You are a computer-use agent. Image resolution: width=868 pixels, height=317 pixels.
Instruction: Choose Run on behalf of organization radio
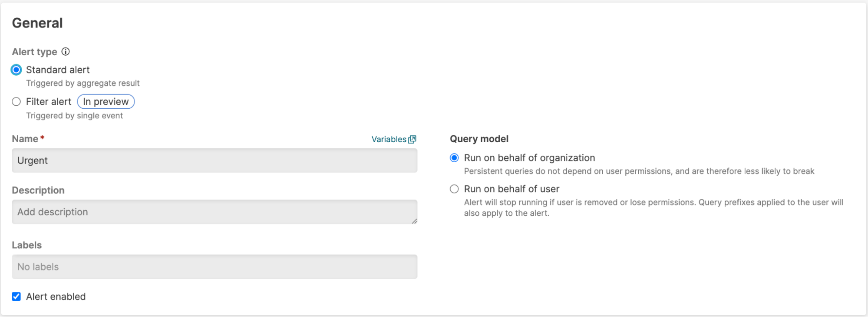[x=454, y=158]
